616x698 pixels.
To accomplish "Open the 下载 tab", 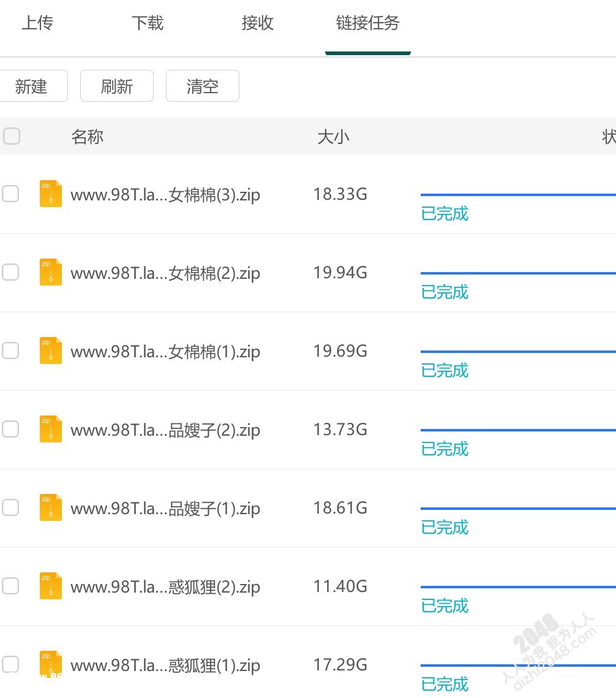I will tap(148, 23).
